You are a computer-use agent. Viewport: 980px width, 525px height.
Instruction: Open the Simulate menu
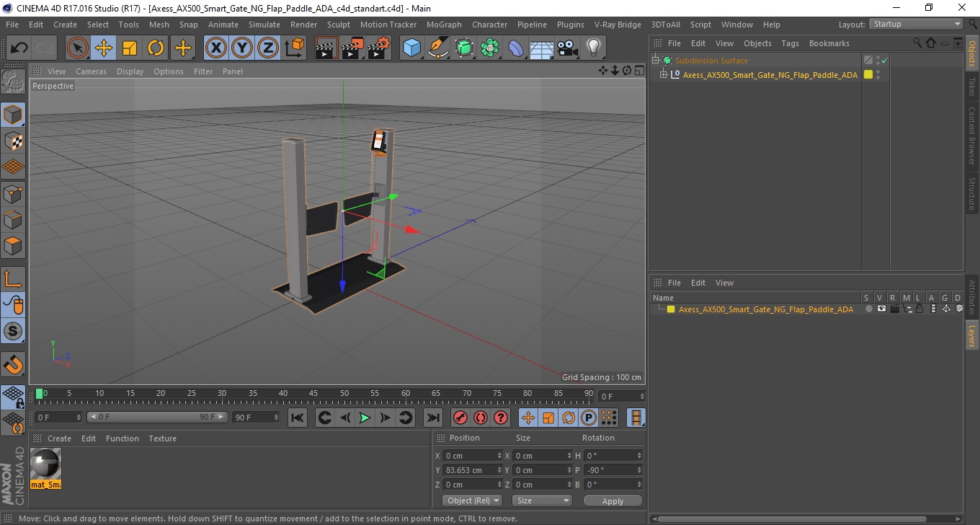point(264,25)
